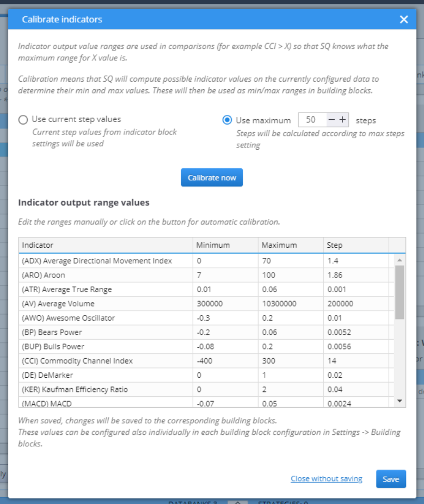Edit CCI minimum value -400
The image size is (424, 504).
(x=226, y=361)
